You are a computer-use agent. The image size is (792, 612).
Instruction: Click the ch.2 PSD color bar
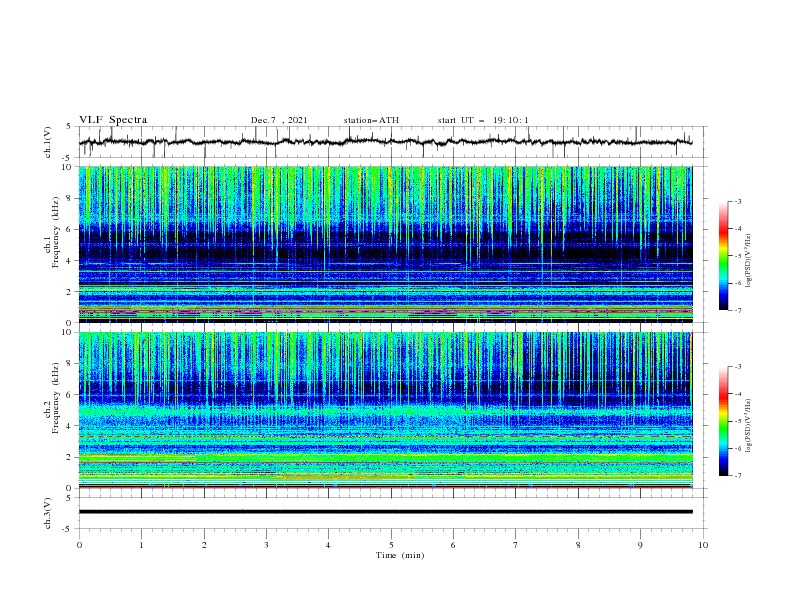(x=723, y=421)
